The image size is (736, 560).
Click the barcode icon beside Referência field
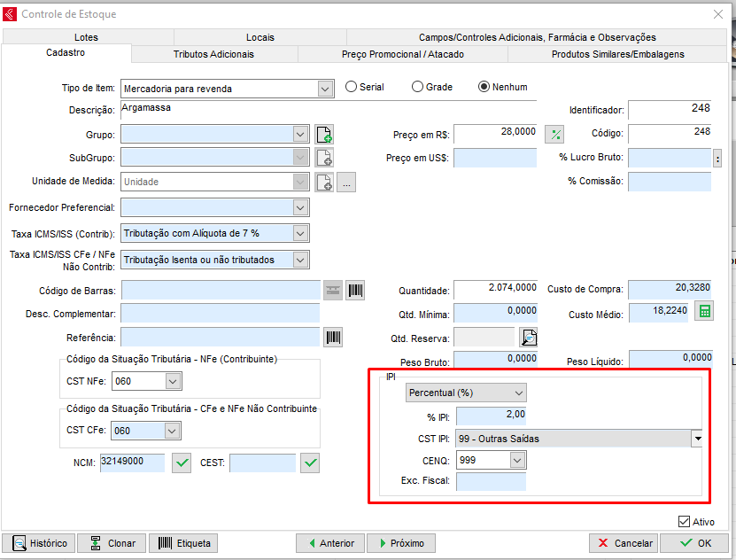coord(333,338)
